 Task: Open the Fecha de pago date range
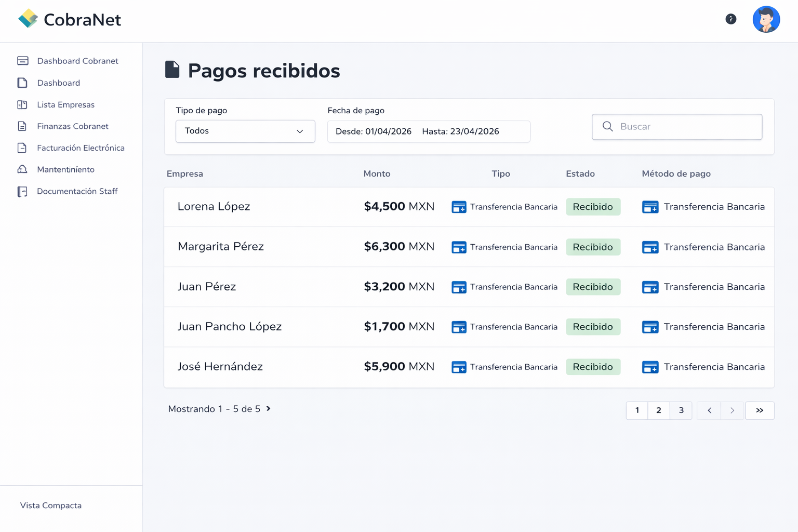(x=428, y=131)
